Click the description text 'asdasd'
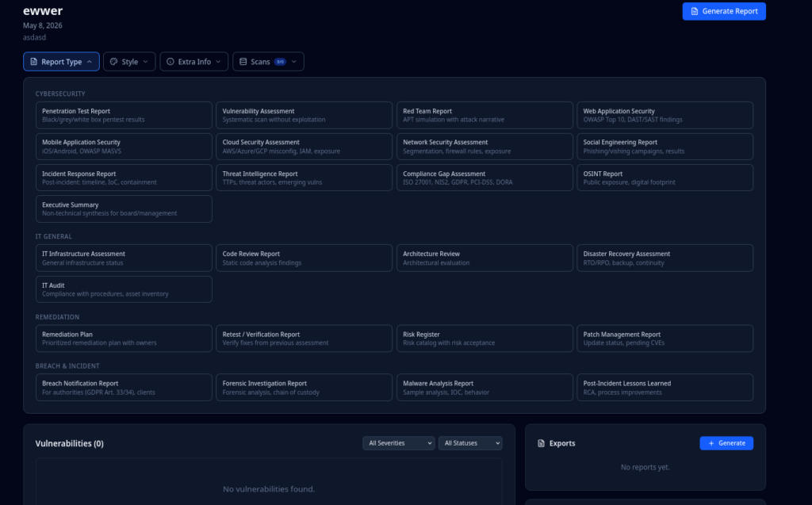The height and width of the screenshot is (505, 812). [34, 37]
